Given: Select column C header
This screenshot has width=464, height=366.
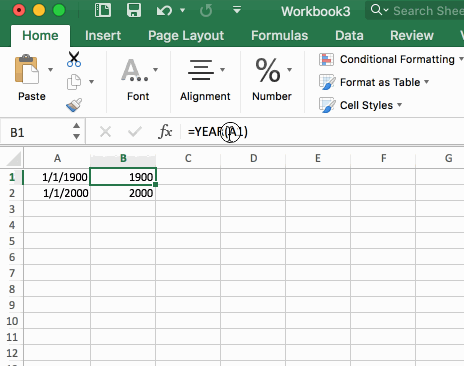Looking at the screenshot, I should click(x=188, y=158).
